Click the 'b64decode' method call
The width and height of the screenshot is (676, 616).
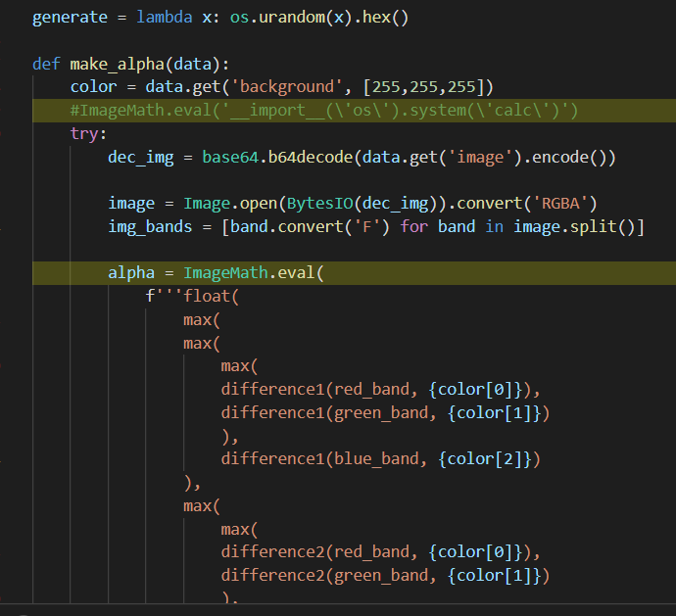click(311, 157)
